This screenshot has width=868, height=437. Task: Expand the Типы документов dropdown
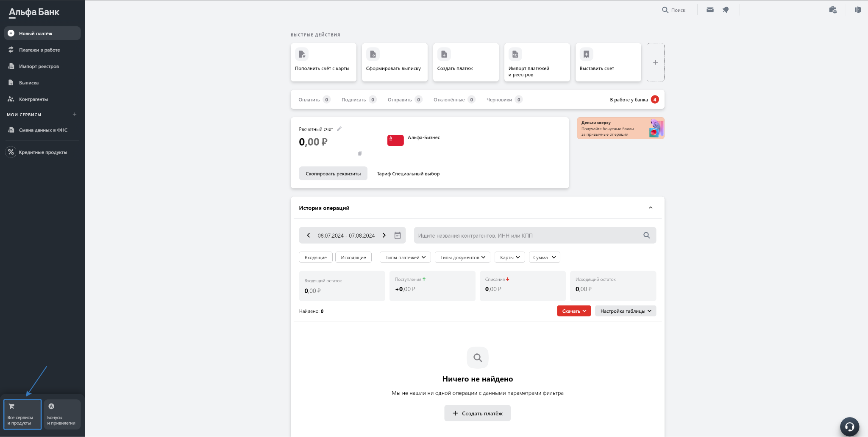462,258
